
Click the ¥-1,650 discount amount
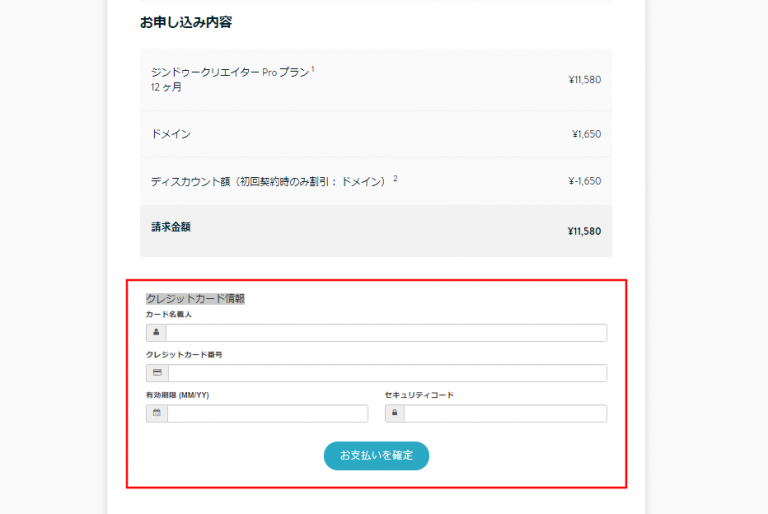point(584,182)
